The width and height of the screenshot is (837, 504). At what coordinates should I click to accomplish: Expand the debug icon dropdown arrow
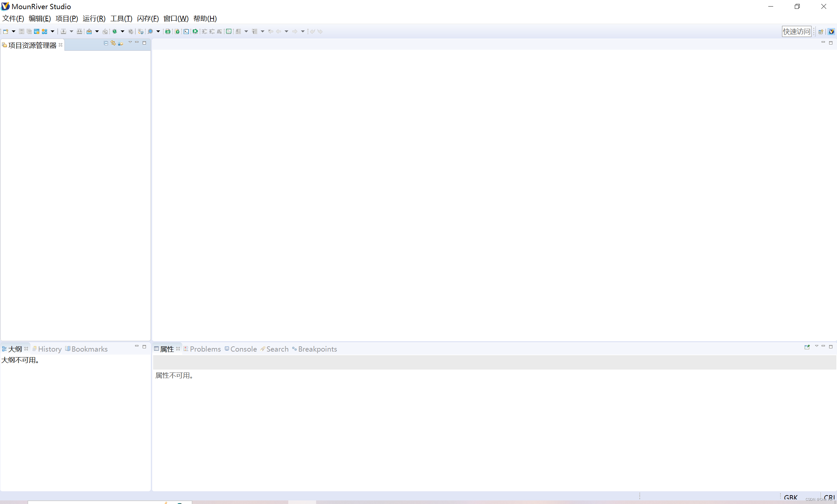pos(123,31)
